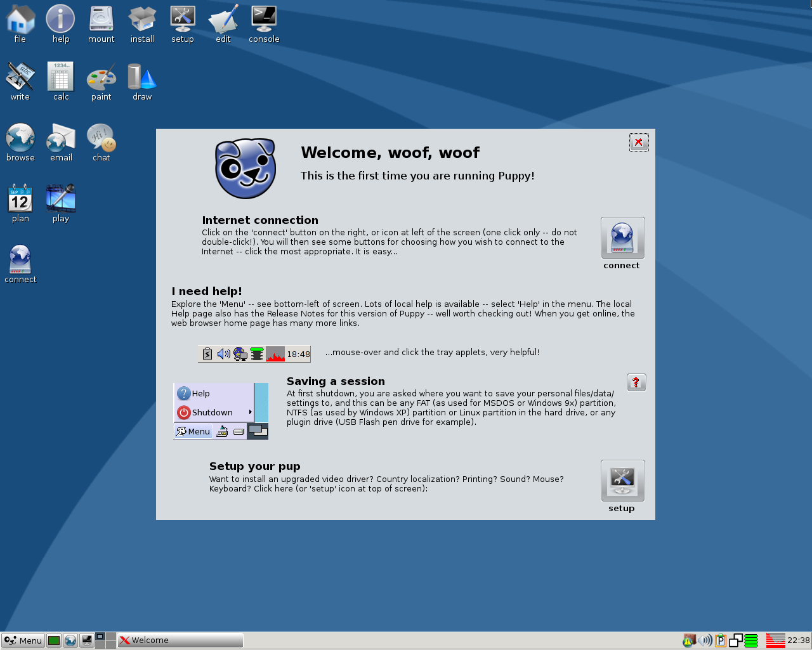
Task: Click the connect button in Welcome window
Action: pyautogui.click(x=623, y=238)
